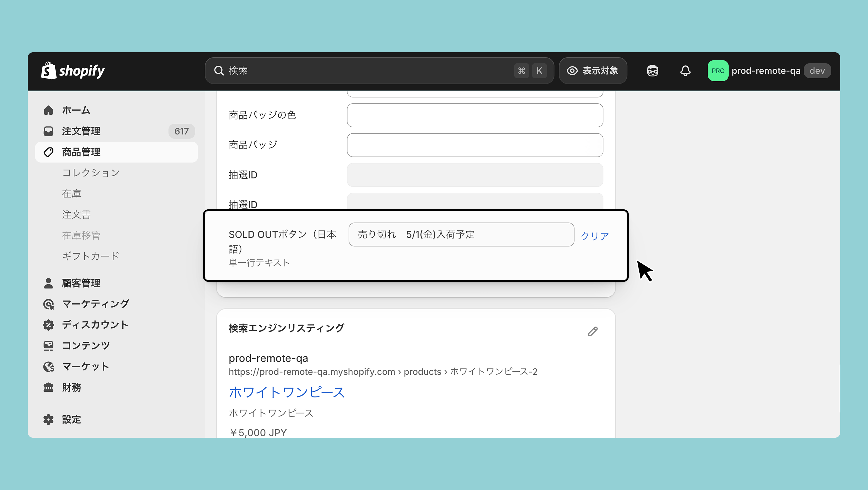Click the 財務 bank icon
Viewport: 868px width, 490px height.
coord(48,388)
